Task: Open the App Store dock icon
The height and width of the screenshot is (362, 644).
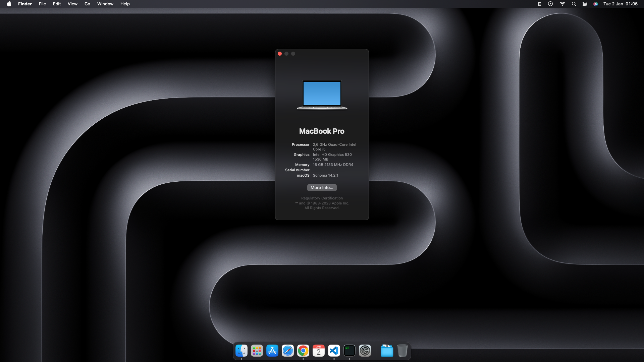Action: pyautogui.click(x=272, y=351)
